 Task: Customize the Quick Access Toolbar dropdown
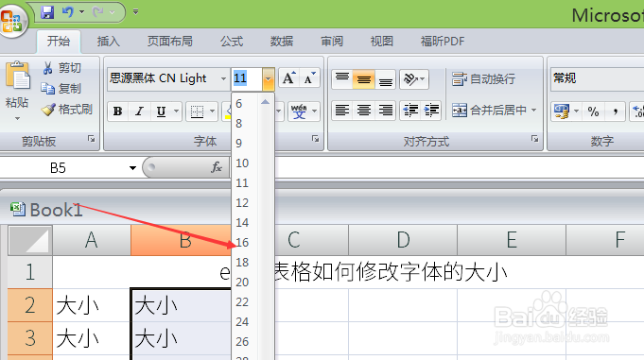[135, 12]
